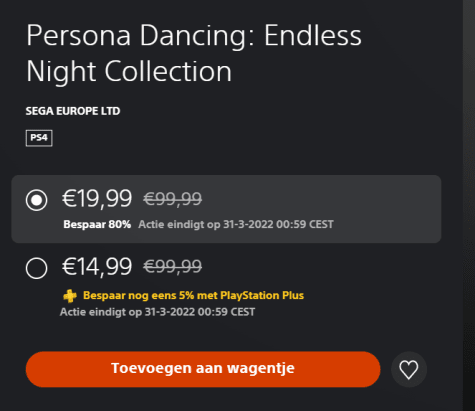Image resolution: width=475 pixels, height=411 pixels.
Task: Select the €14,99 PlayStation Plus radio button
Action: (x=36, y=268)
